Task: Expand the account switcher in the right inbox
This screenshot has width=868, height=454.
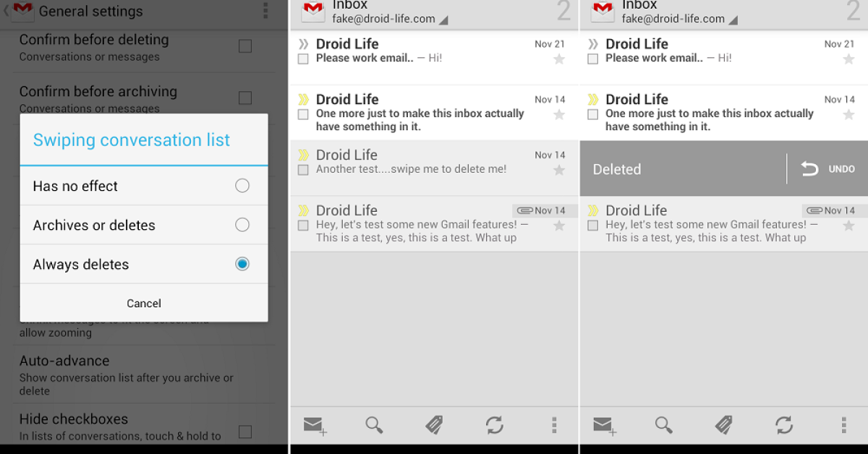Action: tap(733, 20)
